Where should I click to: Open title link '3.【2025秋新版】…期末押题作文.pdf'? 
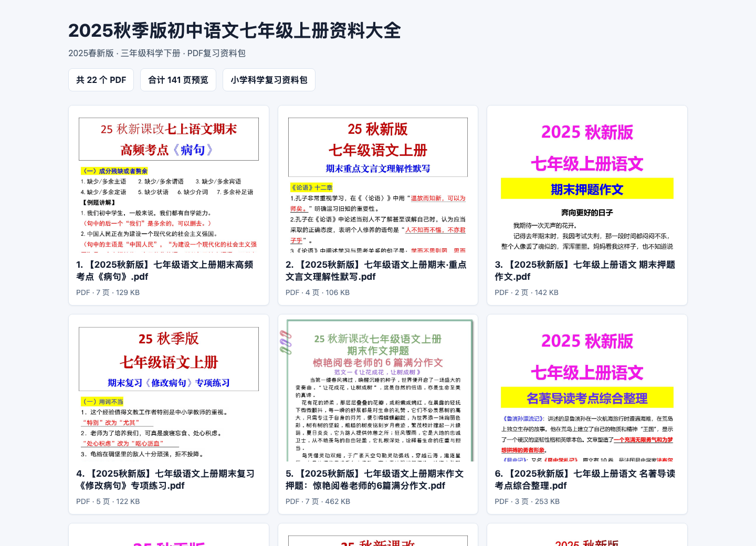585,270
